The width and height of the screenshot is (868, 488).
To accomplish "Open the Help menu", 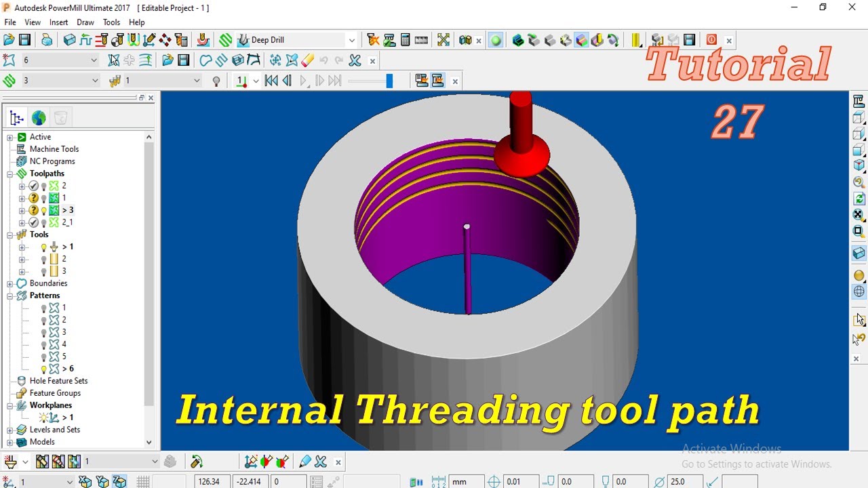I will [x=137, y=22].
